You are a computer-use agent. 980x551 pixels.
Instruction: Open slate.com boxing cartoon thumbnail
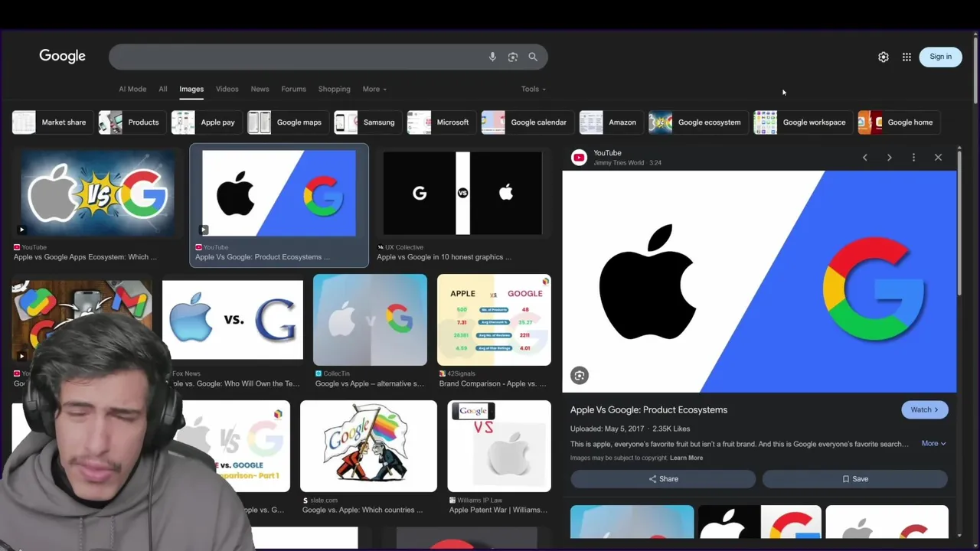click(x=368, y=445)
